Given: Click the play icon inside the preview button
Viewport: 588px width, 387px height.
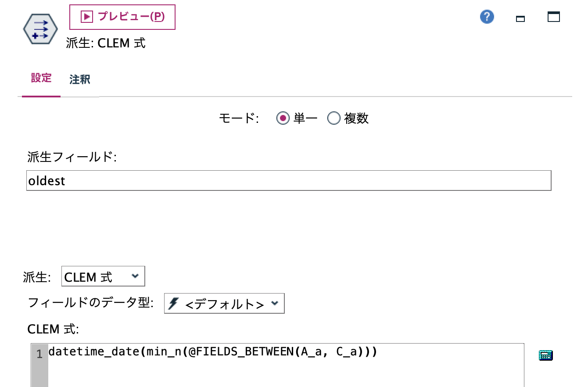Looking at the screenshot, I should (x=86, y=17).
